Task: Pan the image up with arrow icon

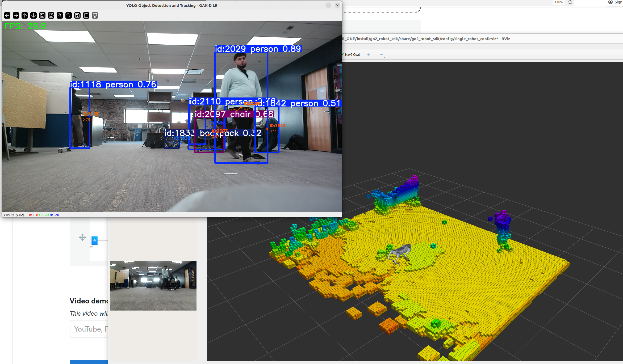Action: 25,15
